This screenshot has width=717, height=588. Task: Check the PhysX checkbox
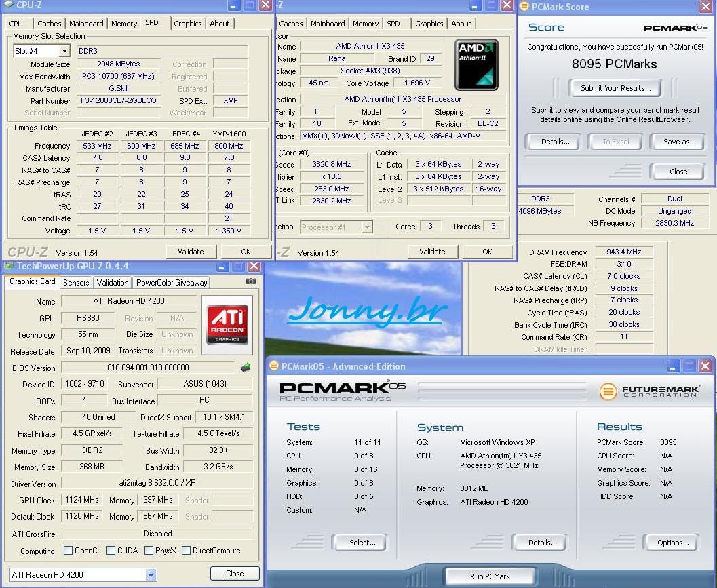click(149, 550)
